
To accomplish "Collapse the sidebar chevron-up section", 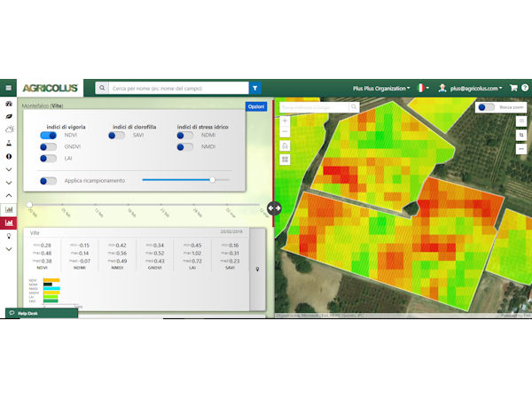I will point(9,195).
